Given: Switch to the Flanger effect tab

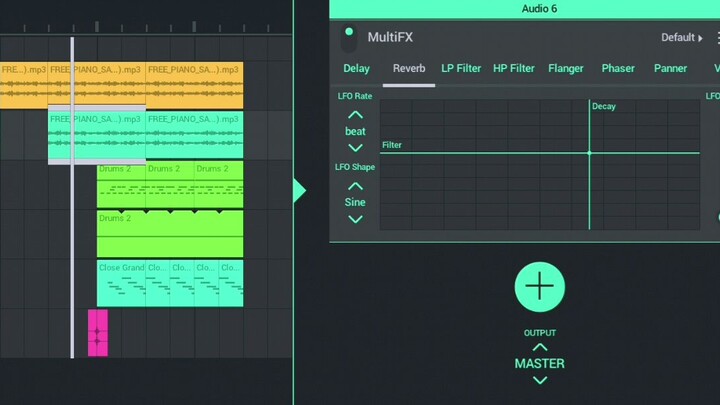Looking at the screenshot, I should [566, 69].
